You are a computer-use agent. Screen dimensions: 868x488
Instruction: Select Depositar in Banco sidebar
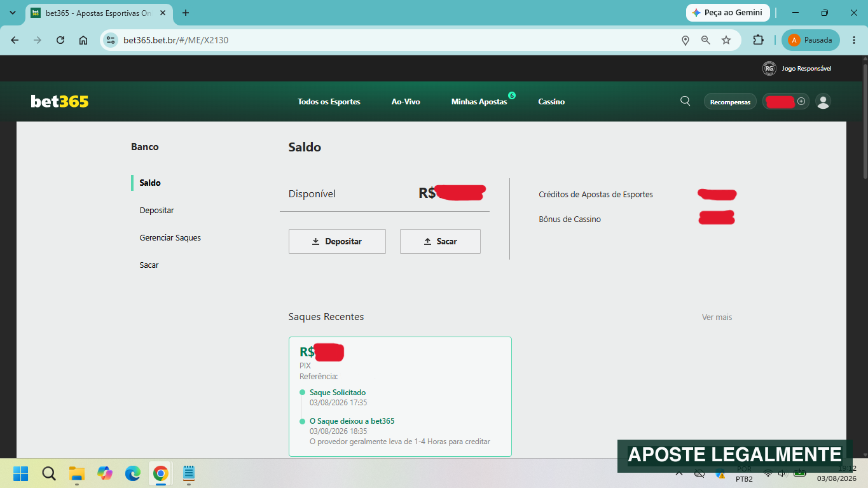point(157,210)
